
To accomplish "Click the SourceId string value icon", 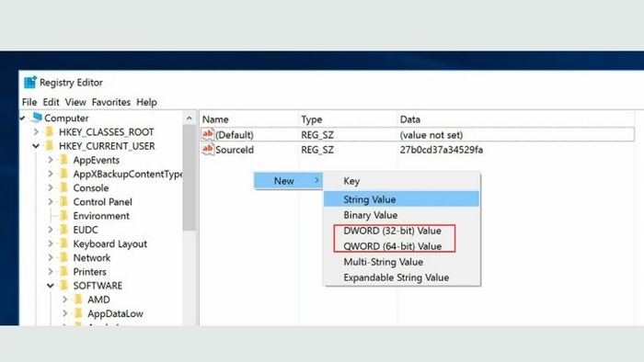I will (208, 149).
